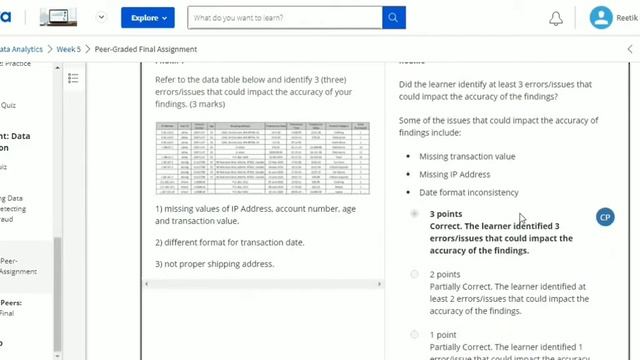The image size is (640, 360).
Task: Go to Data Analytics breadcrumb
Action: [21, 49]
